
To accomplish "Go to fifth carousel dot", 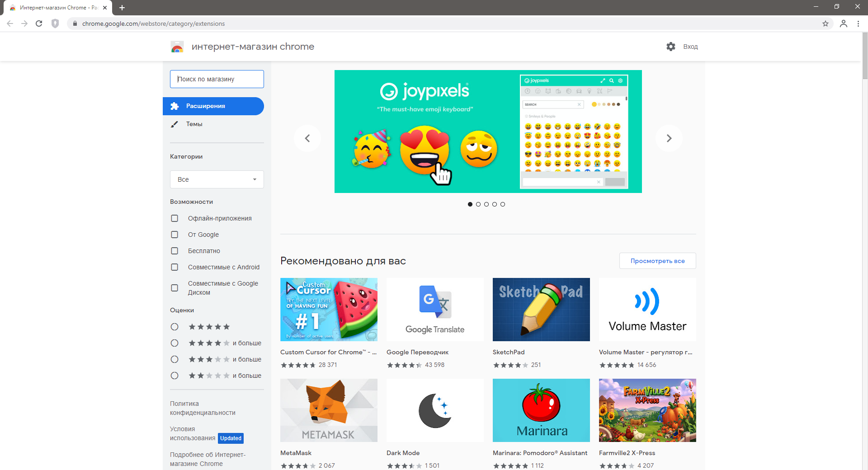I will (x=503, y=204).
